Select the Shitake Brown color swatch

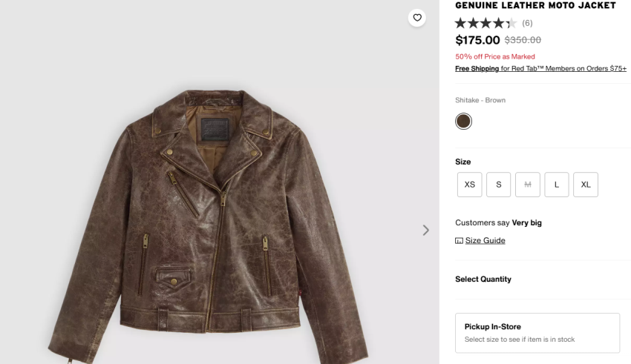point(464,121)
